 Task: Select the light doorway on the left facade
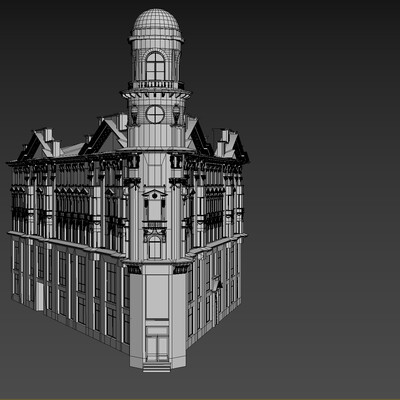click(40, 296)
